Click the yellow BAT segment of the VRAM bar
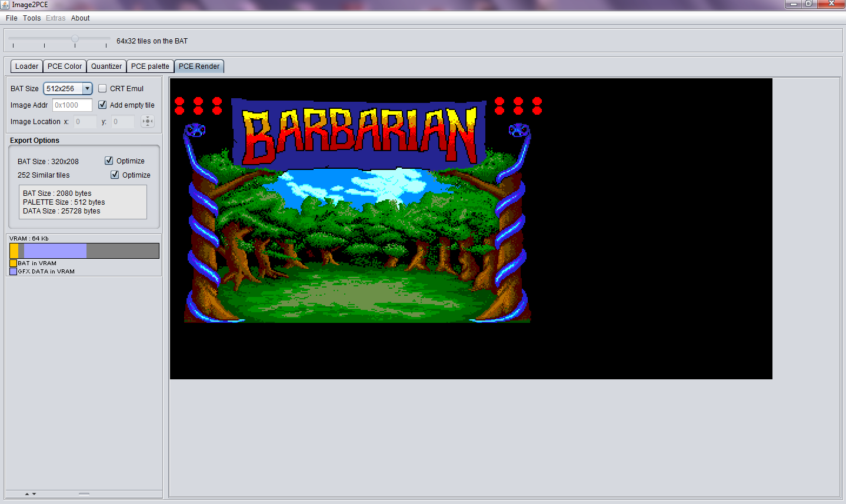 coord(14,251)
